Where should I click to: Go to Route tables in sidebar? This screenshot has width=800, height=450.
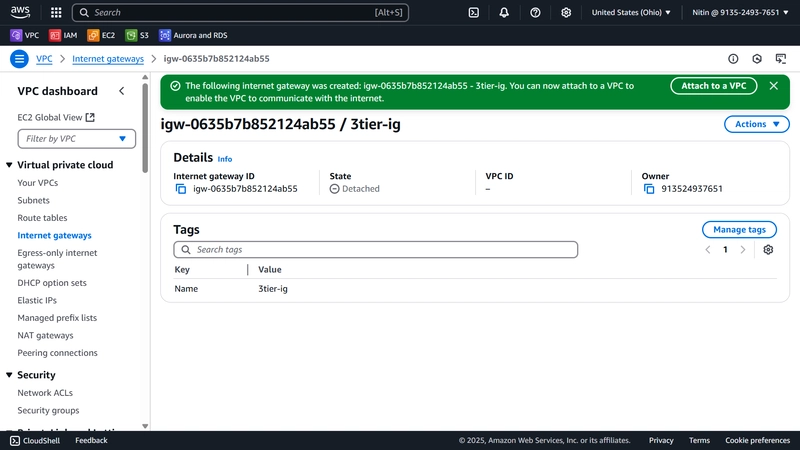(42, 218)
